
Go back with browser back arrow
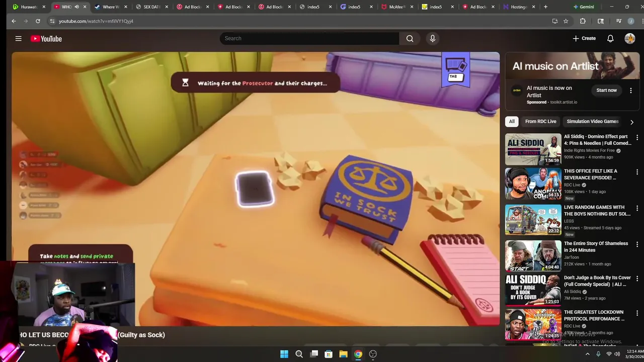click(14, 21)
